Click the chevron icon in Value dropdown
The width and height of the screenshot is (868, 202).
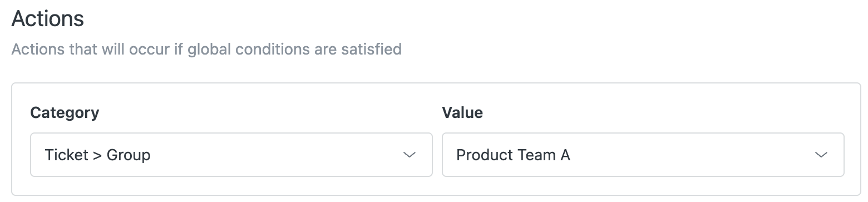pyautogui.click(x=821, y=155)
